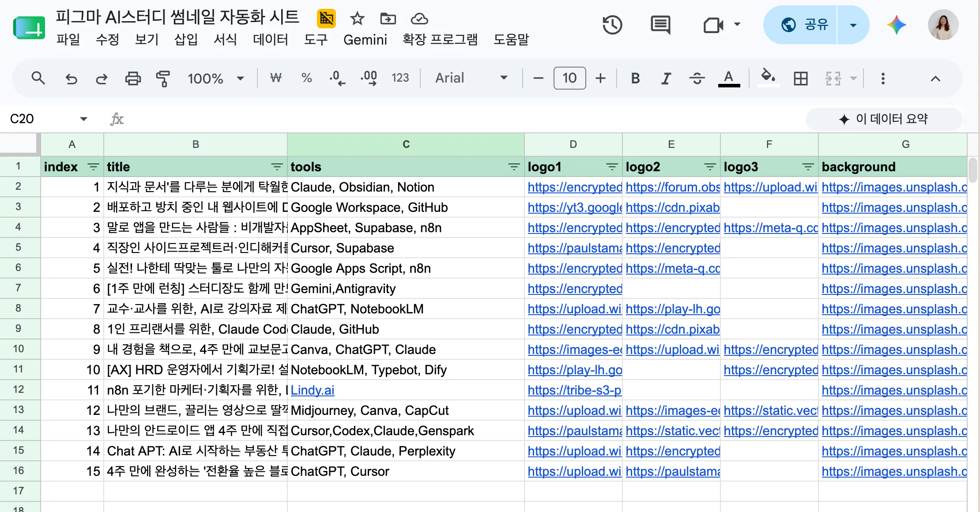This screenshot has height=512, width=980.
Task: Rename the document title
Action: point(177,17)
